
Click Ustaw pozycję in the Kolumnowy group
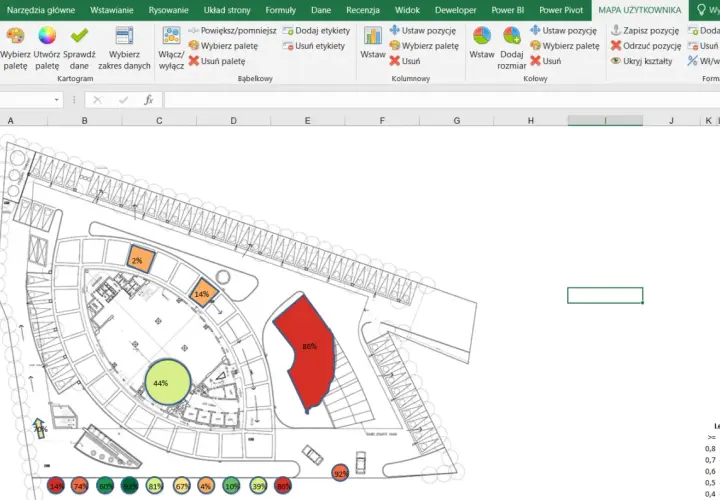[x=422, y=31]
